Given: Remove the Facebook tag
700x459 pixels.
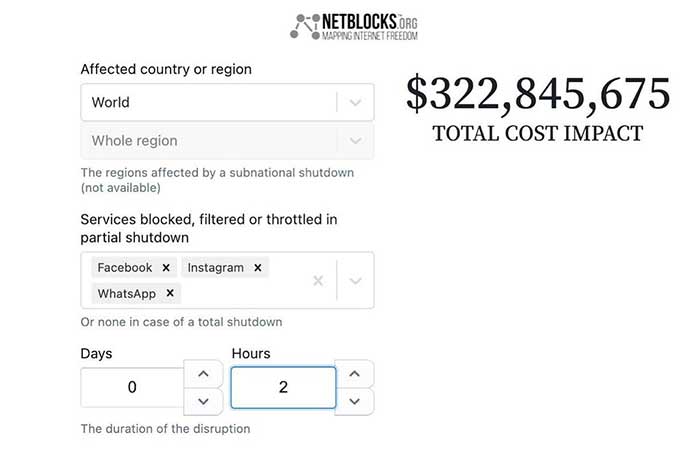Looking at the screenshot, I should pyautogui.click(x=166, y=268).
